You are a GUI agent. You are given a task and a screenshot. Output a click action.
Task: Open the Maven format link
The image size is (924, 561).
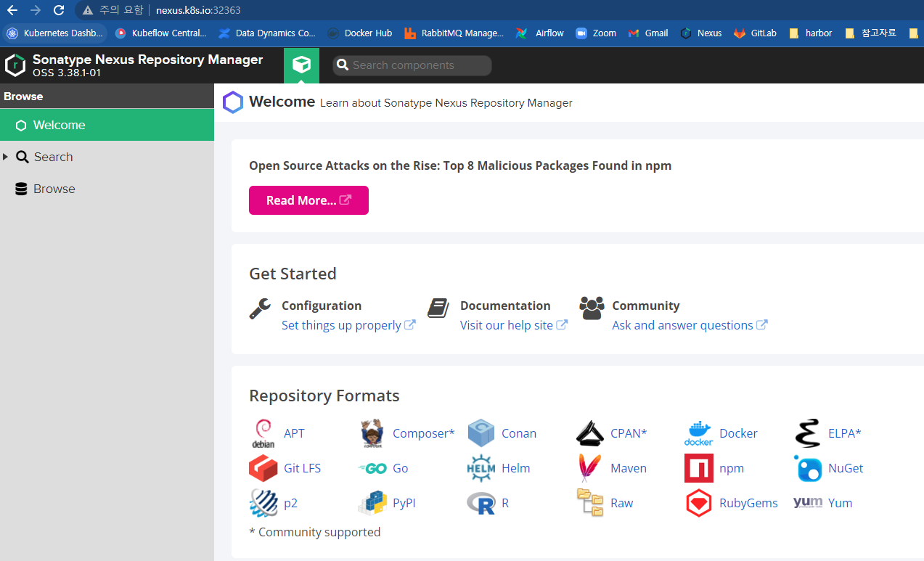pyautogui.click(x=629, y=468)
